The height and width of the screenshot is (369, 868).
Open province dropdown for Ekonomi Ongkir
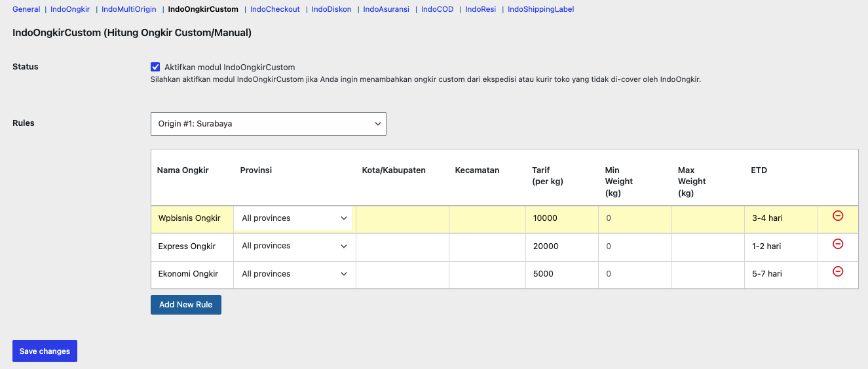coord(294,274)
